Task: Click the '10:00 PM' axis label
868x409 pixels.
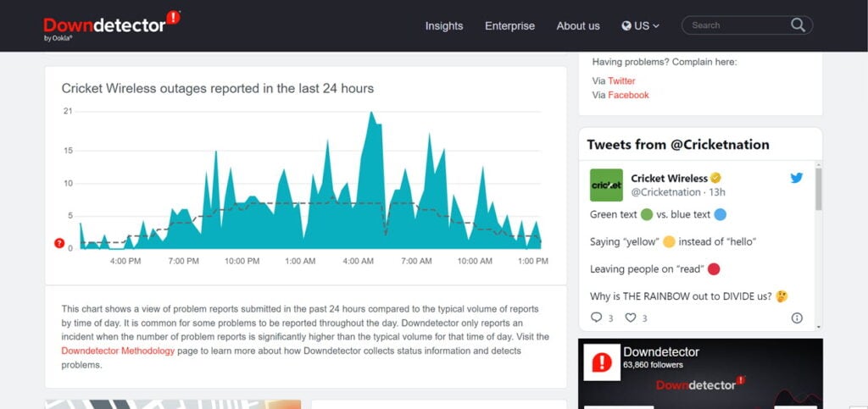Action: pyautogui.click(x=242, y=261)
